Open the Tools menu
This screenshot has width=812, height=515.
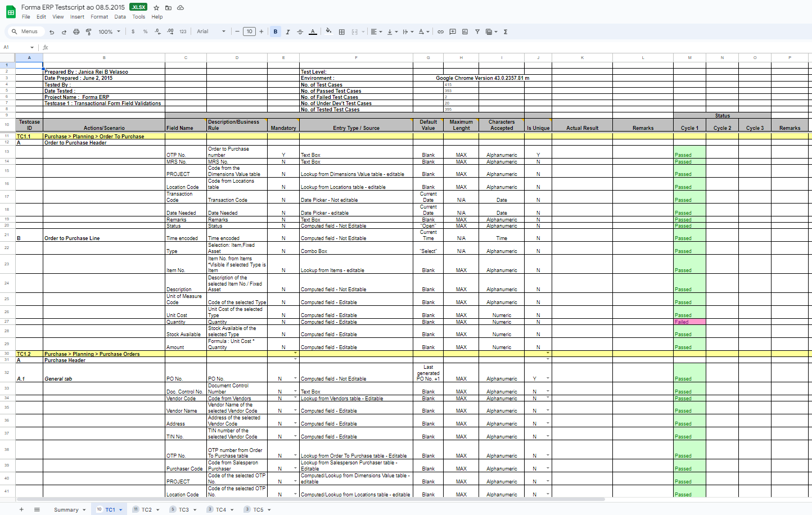point(138,17)
